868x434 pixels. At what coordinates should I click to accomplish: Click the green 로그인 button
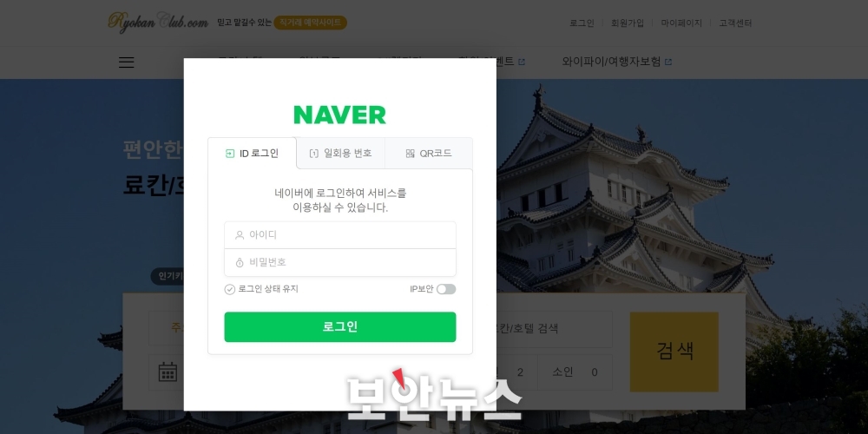pyautogui.click(x=340, y=326)
